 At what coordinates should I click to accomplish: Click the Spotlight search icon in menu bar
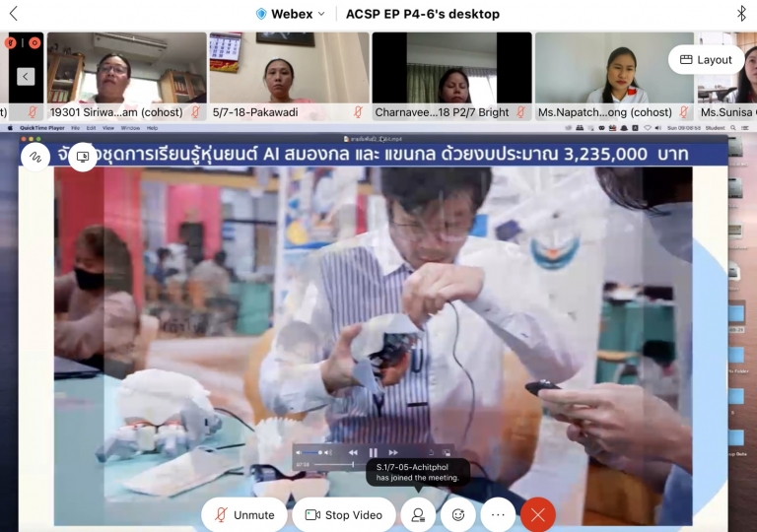coord(733,128)
